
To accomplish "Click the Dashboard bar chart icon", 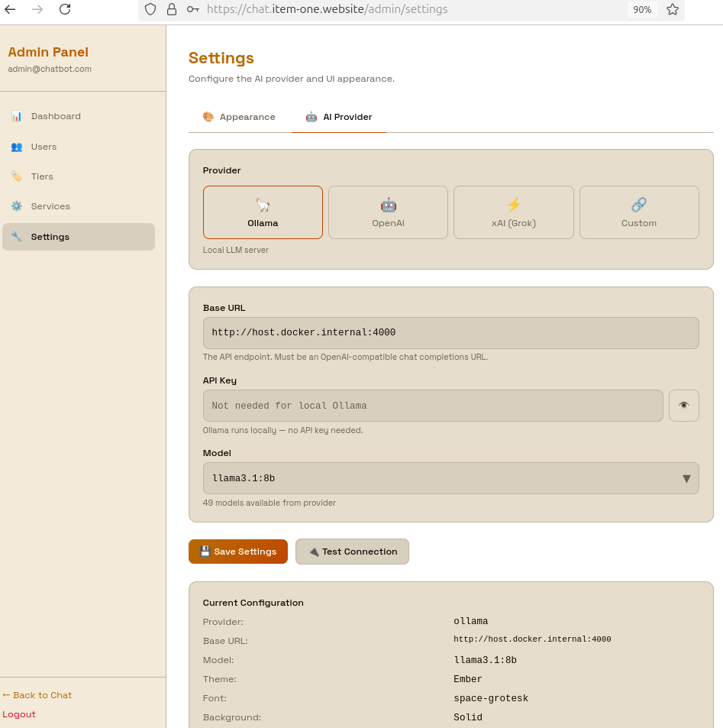I will 17,116.
